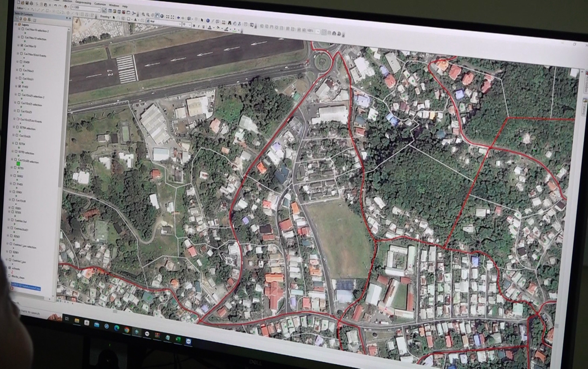Open the font size dropdown
Image resolution: width=588 pixels, height=369 pixels.
tap(190, 25)
